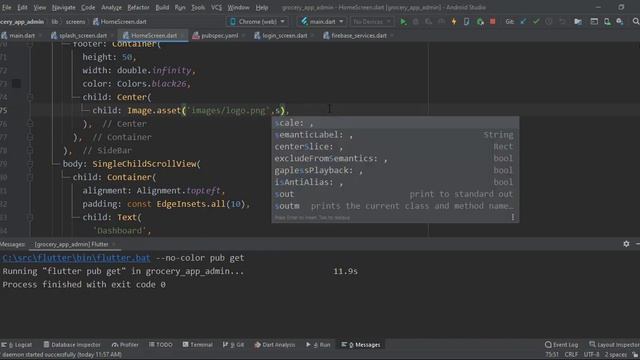This screenshot has width=640, height=360.
Task: Open the main.dart run configuration dropdown
Action: 322,22
